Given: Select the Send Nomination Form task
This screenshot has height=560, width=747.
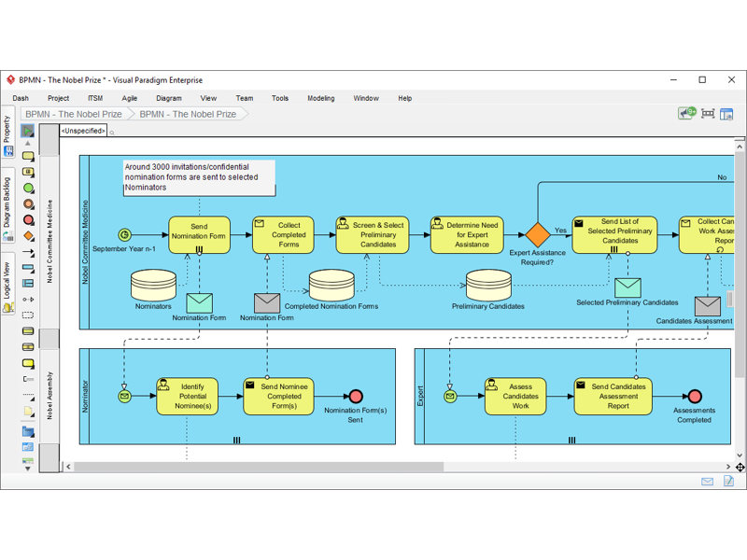Looking at the screenshot, I should 199,235.
